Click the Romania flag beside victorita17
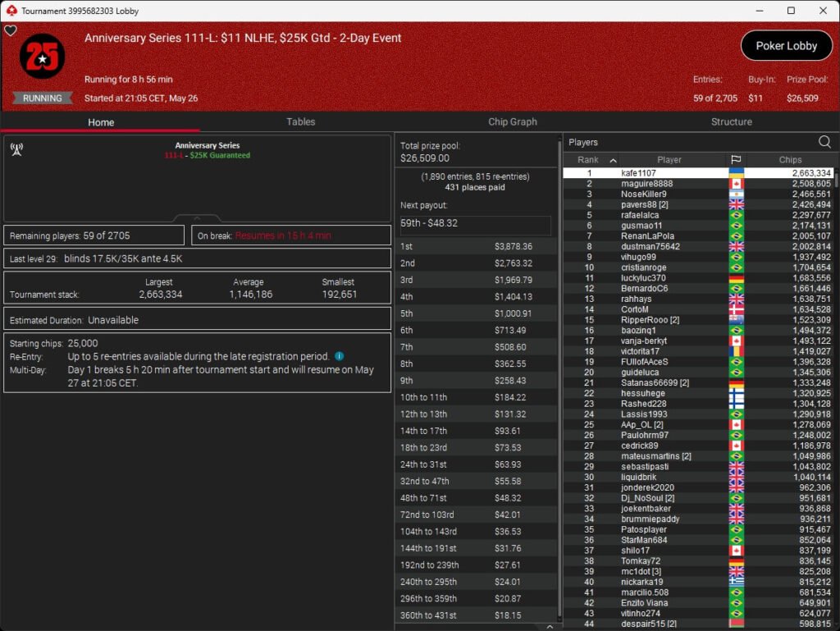 pos(736,351)
